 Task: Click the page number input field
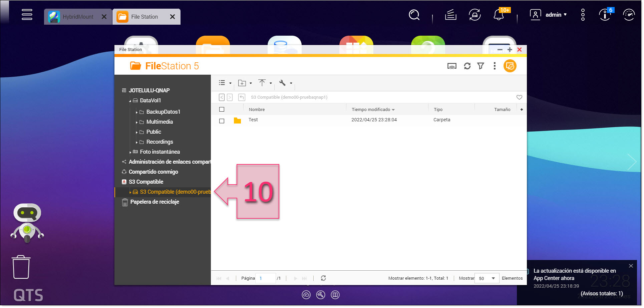pos(266,278)
